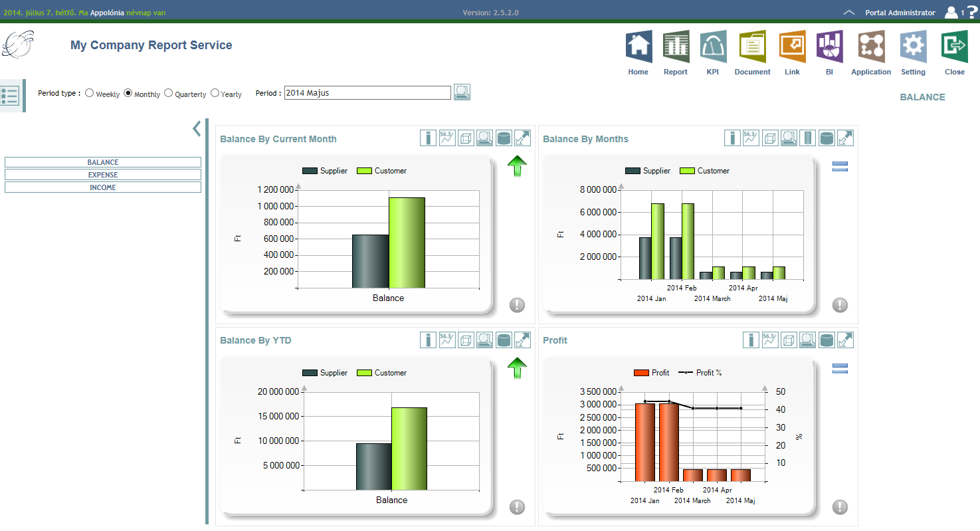
Task: Open the Document module icon
Action: tap(752, 47)
